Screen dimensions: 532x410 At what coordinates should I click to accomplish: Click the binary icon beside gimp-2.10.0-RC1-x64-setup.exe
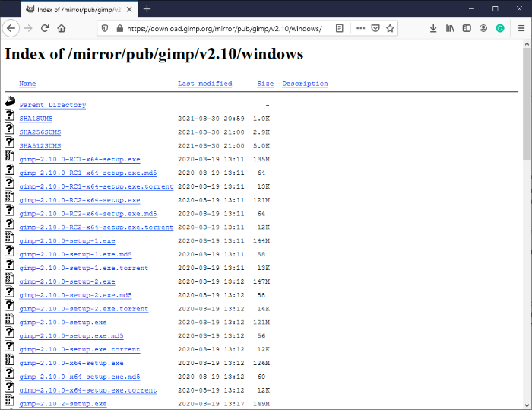point(9,156)
